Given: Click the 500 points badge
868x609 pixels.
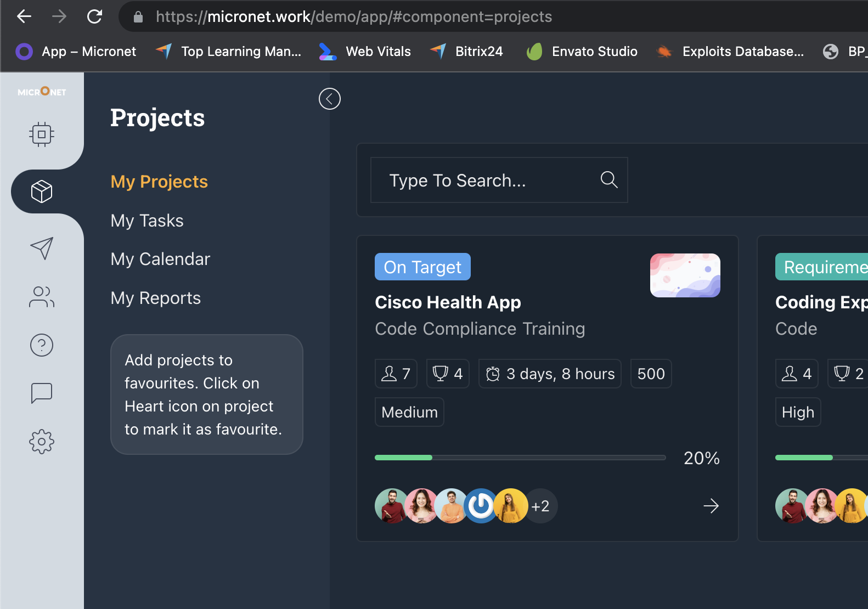Looking at the screenshot, I should [651, 374].
